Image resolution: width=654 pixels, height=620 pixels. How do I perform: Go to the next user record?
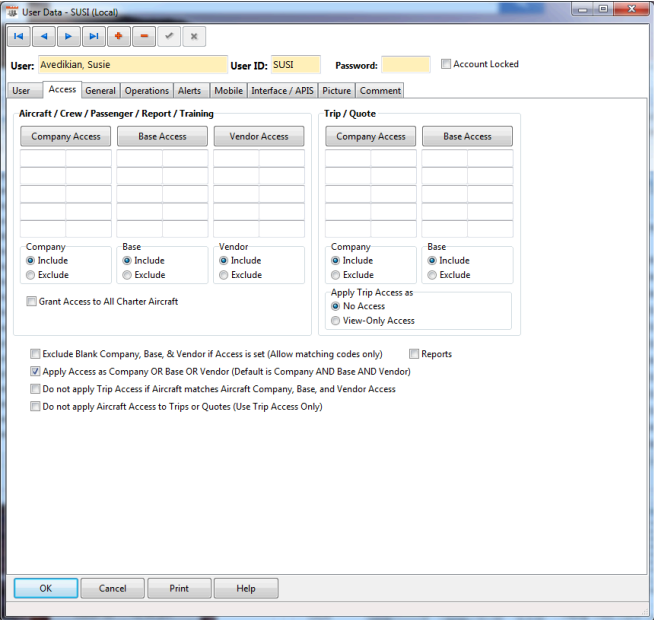point(69,36)
